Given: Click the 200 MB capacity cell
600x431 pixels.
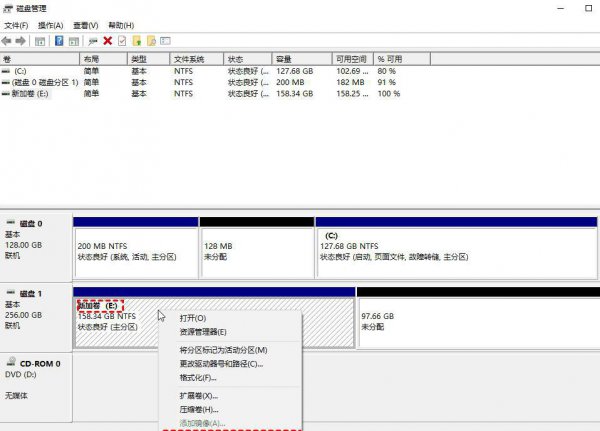Looking at the screenshot, I should [x=290, y=82].
